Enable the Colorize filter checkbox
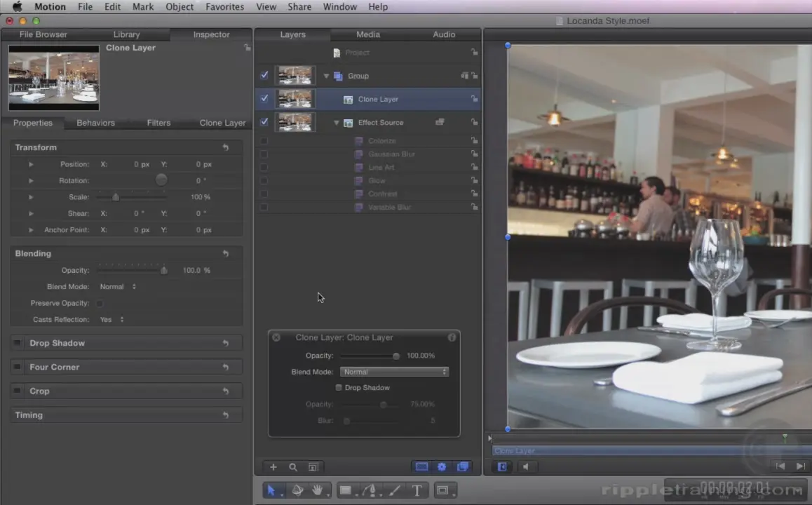Viewport: 812px width, 505px height. [x=264, y=141]
